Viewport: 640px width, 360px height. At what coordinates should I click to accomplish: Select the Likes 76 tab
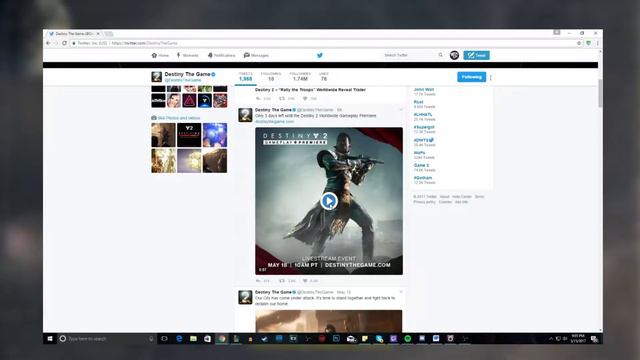point(324,77)
